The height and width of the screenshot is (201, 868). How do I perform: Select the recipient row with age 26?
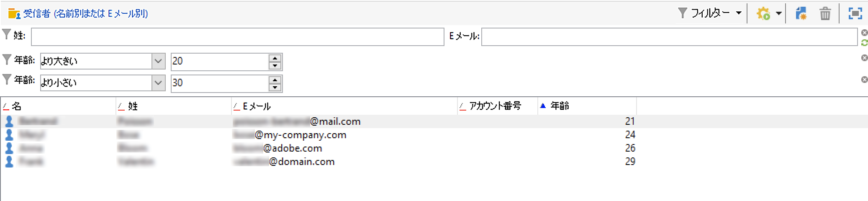tap(434, 148)
